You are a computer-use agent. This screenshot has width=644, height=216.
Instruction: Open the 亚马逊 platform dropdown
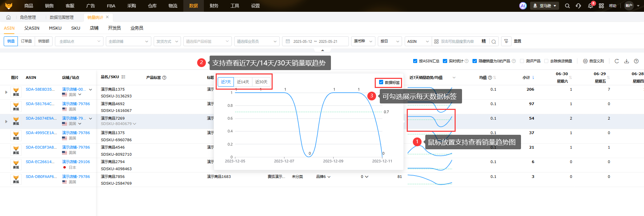coord(545,6)
